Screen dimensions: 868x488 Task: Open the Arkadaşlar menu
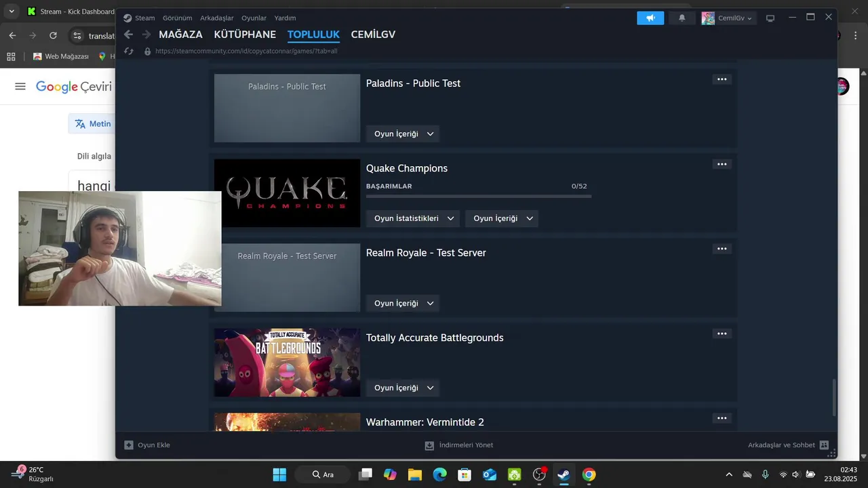pyautogui.click(x=217, y=18)
